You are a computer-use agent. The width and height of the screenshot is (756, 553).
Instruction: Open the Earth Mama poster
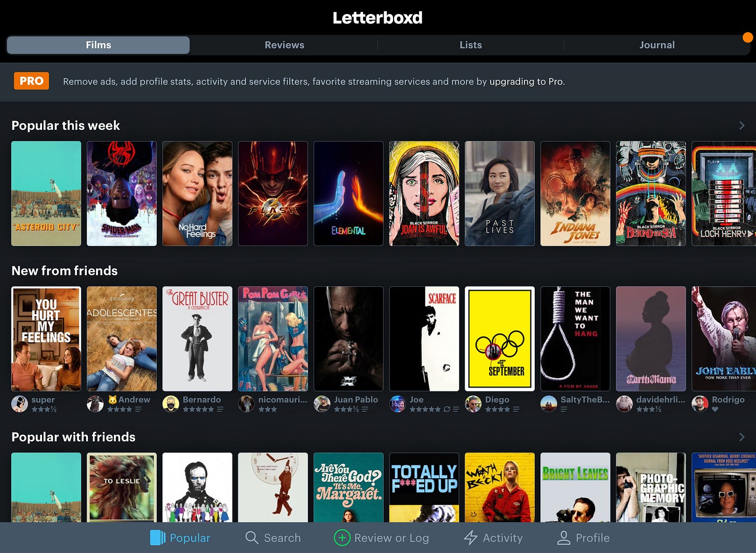click(x=651, y=339)
